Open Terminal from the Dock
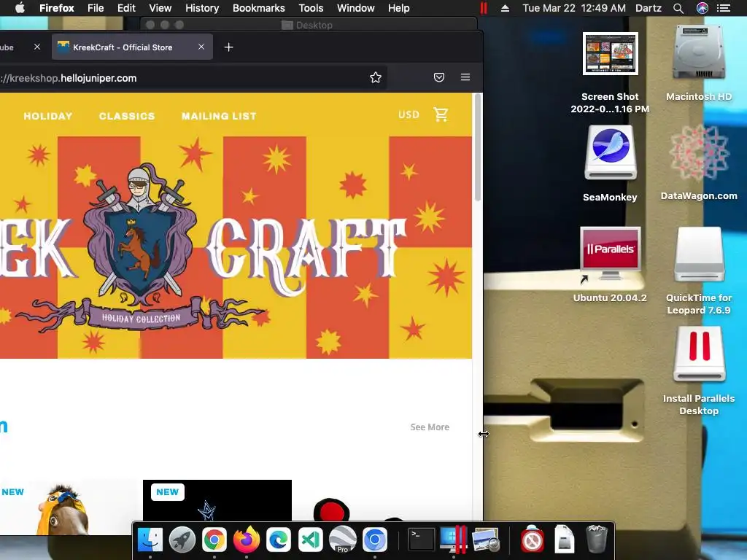Image resolution: width=747 pixels, height=560 pixels. [x=422, y=540]
